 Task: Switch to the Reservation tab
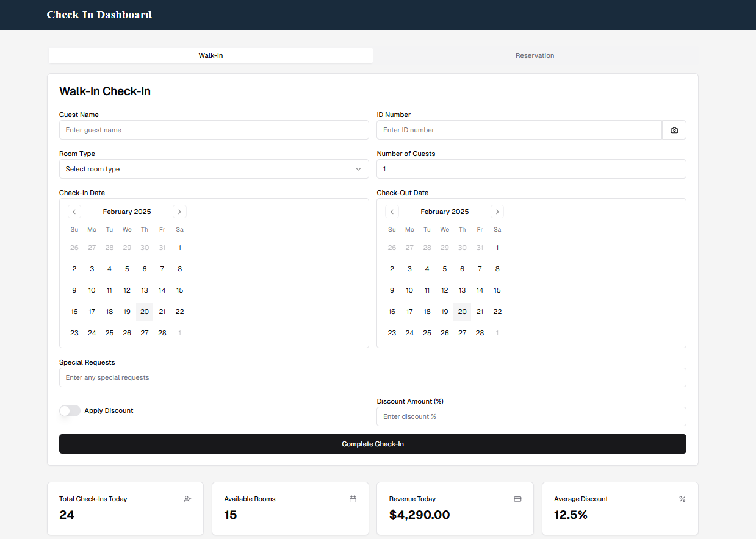click(535, 55)
